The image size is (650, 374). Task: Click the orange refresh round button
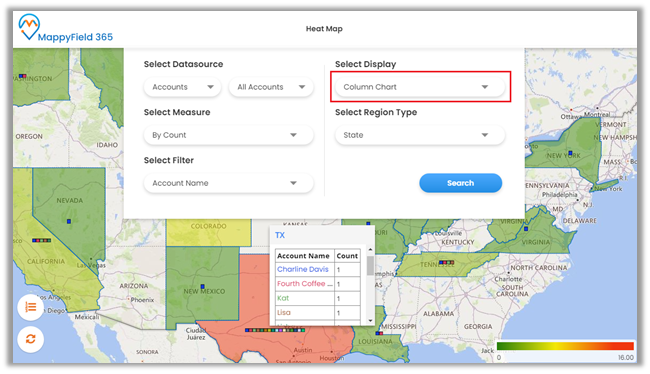pos(31,339)
